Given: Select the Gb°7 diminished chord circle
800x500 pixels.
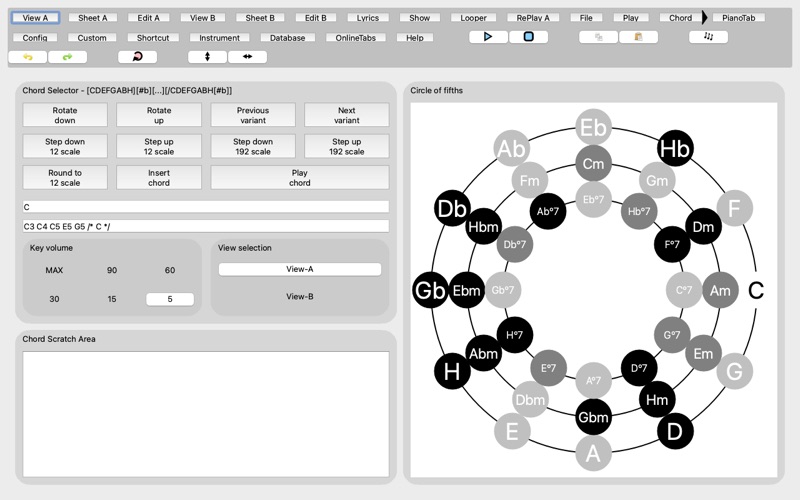Looking at the screenshot, I should [503, 290].
